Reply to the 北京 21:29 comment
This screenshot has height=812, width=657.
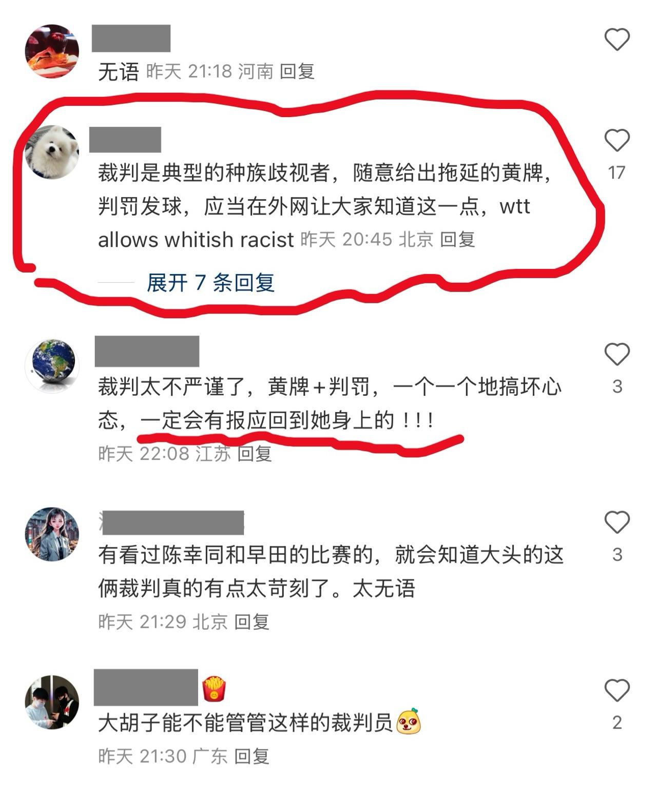tap(252, 622)
